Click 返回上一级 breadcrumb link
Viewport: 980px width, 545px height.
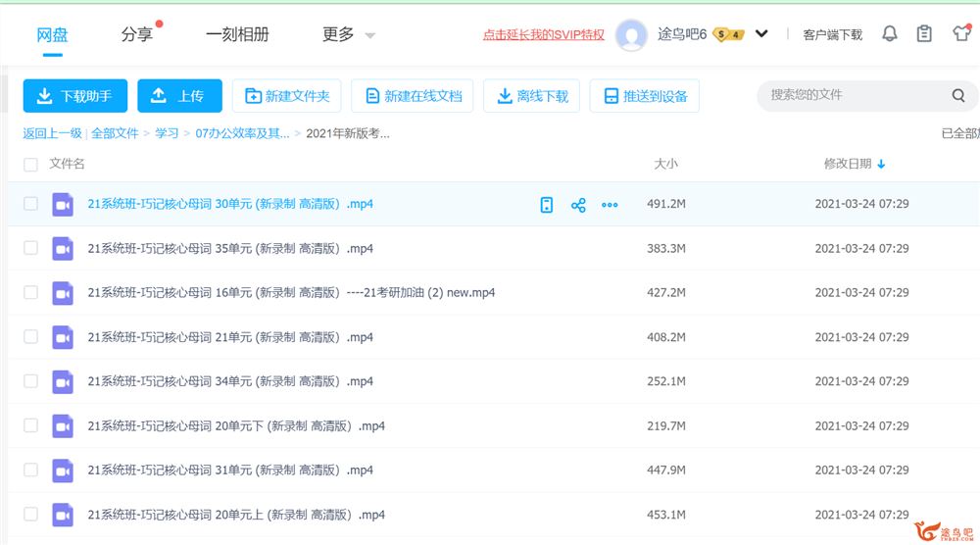52,133
